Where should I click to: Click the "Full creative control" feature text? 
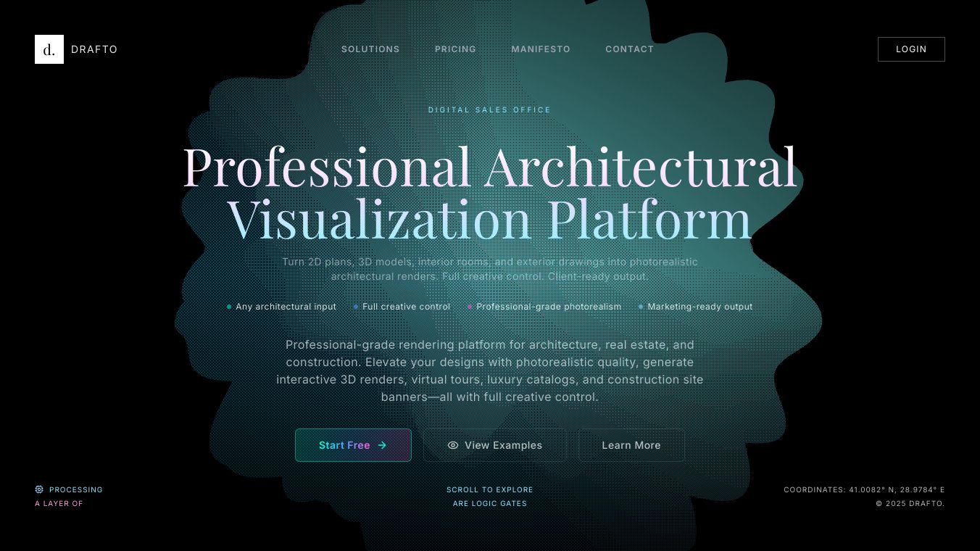pyautogui.click(x=406, y=307)
